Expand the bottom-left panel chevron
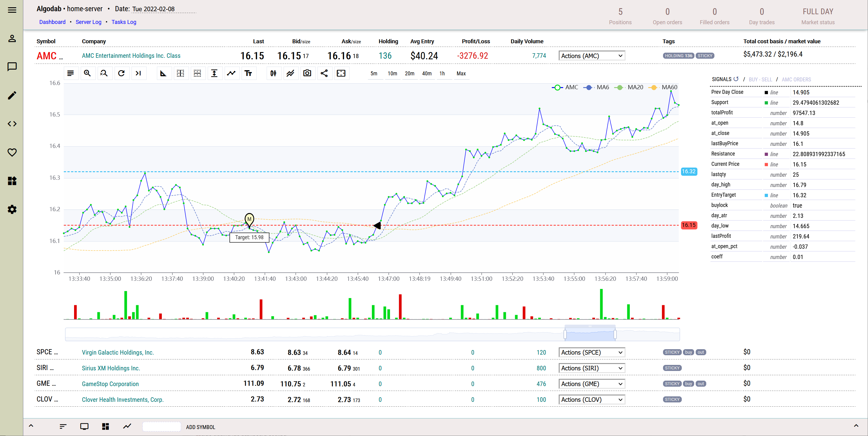The image size is (868, 436). click(x=31, y=425)
